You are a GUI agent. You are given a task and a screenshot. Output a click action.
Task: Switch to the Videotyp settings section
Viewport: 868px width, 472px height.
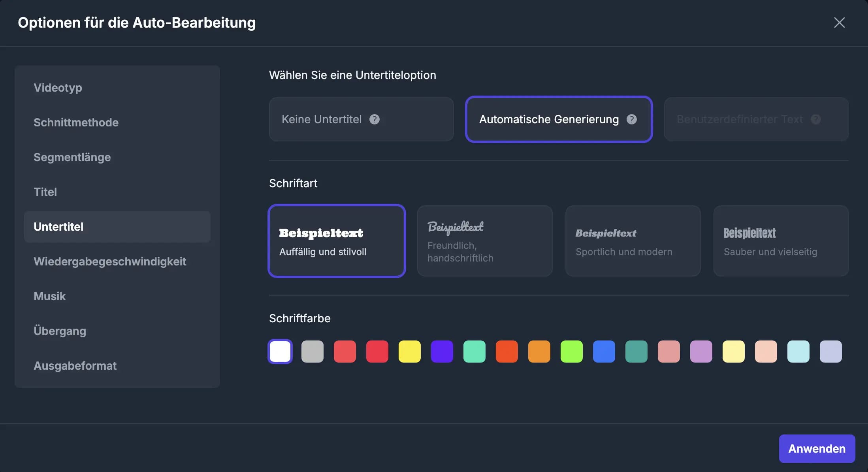pyautogui.click(x=58, y=88)
